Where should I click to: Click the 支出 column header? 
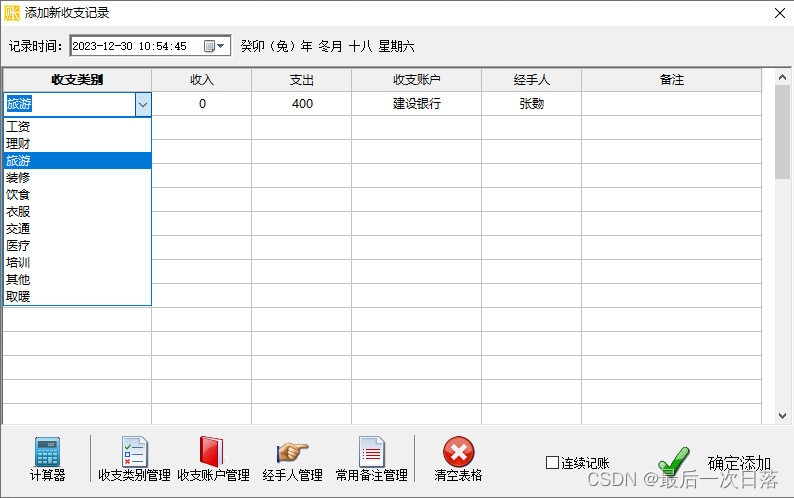301,80
